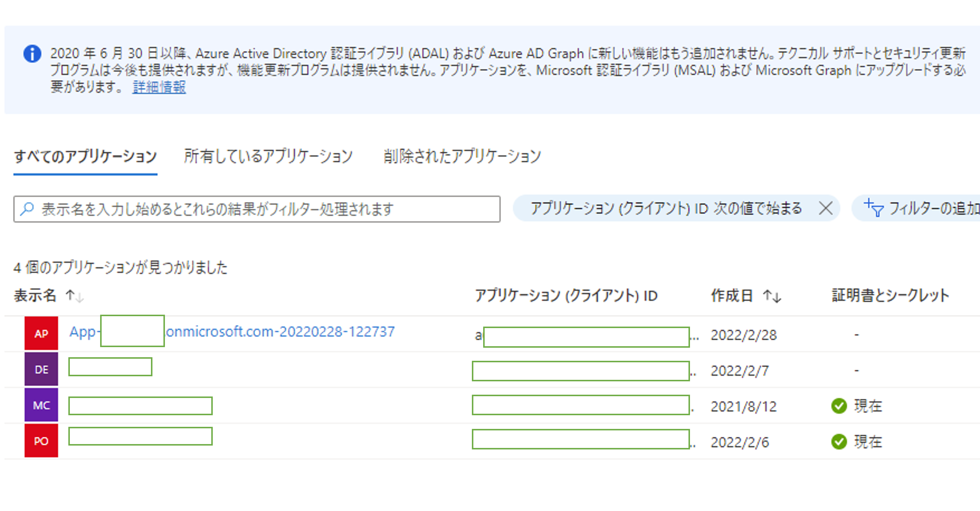Click the creation date 2022/2/28
980x511 pixels.
(x=744, y=335)
